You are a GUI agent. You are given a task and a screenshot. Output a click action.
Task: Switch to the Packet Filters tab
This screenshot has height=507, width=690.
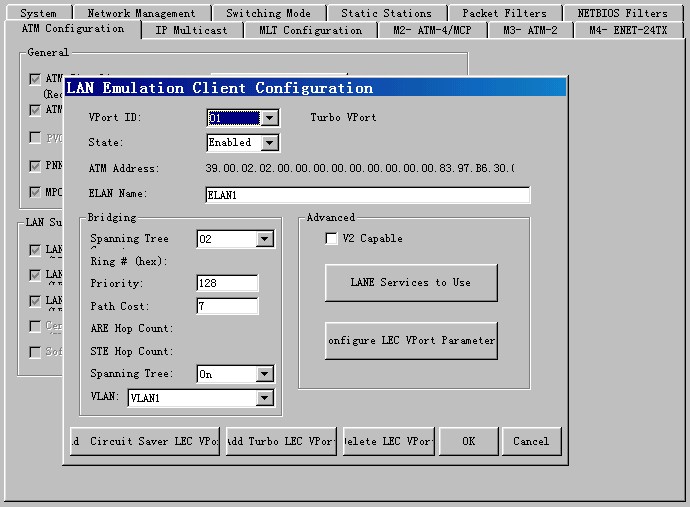(x=504, y=13)
